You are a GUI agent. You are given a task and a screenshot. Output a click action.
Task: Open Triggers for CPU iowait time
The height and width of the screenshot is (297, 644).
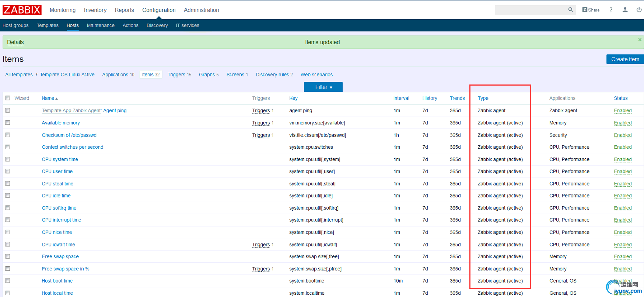(x=261, y=245)
